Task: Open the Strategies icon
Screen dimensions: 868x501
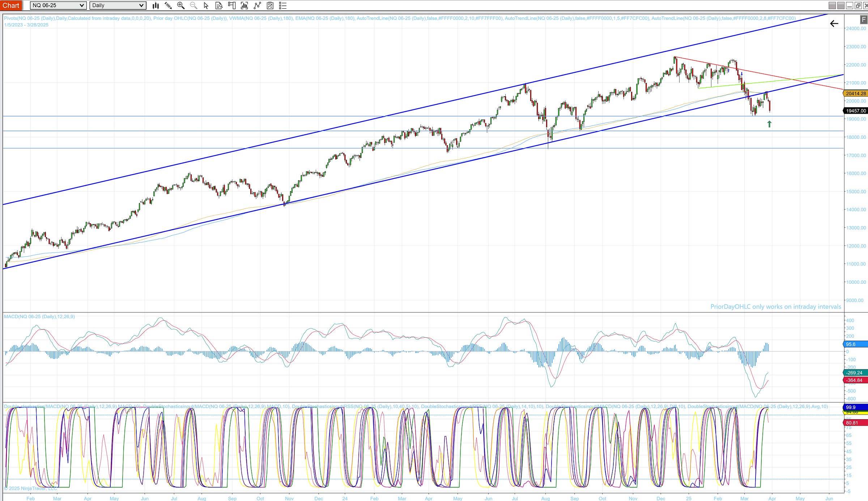Action: point(270,5)
